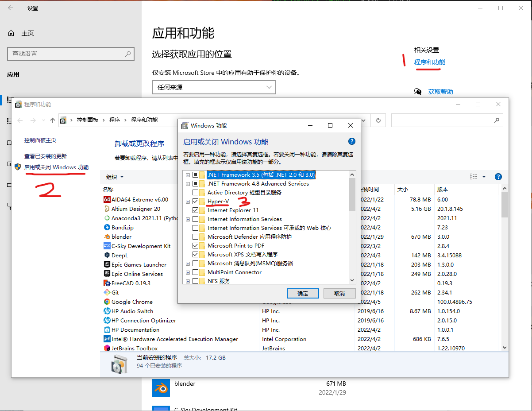The image size is (532, 411).
Task: Click the blender icon in program list
Action: click(107, 237)
